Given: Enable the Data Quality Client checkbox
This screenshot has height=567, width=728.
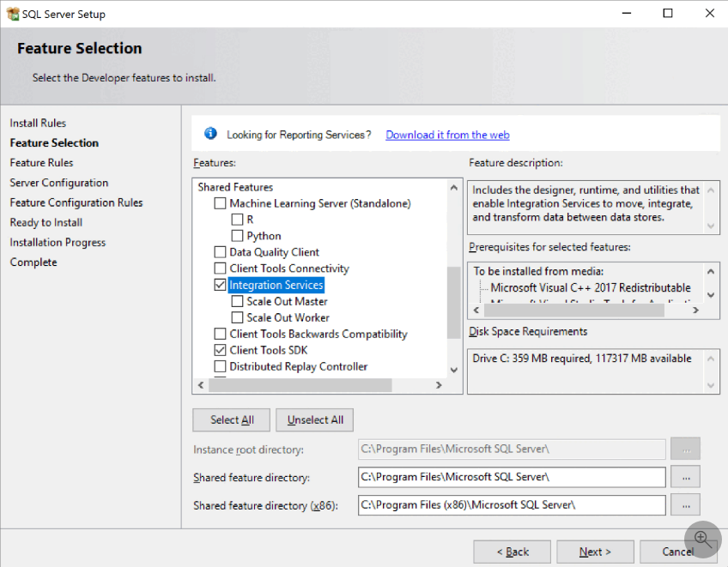Looking at the screenshot, I should coord(220,252).
